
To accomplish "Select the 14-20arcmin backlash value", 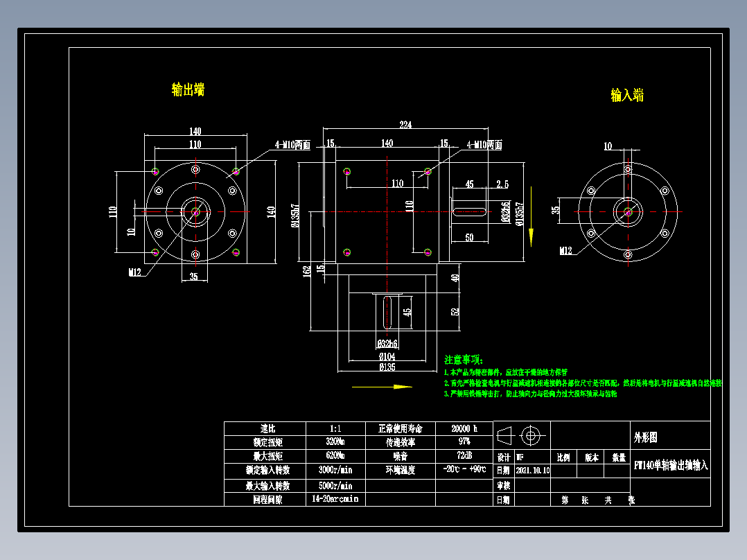I will (335, 500).
